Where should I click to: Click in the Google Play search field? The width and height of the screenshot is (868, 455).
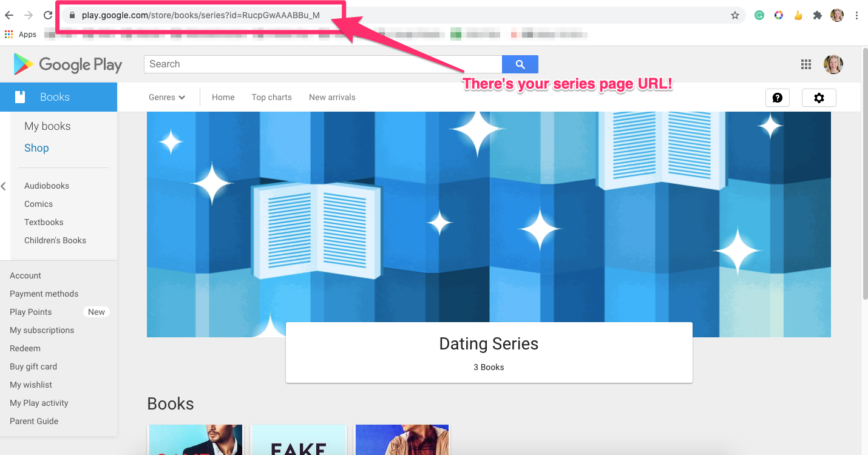coord(323,64)
